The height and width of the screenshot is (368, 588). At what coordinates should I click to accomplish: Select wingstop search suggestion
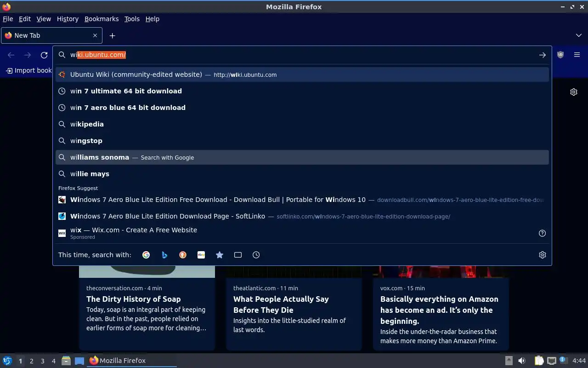302,141
